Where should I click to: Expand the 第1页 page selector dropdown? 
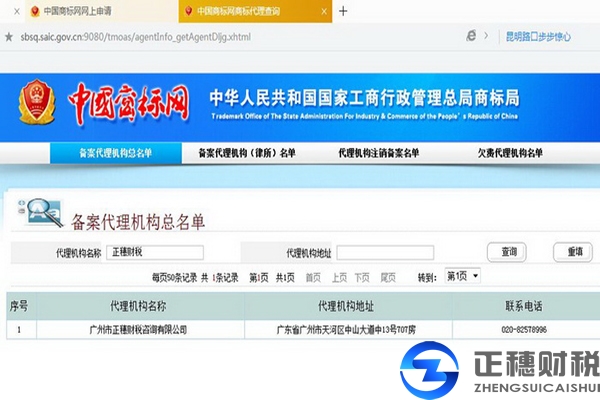[x=463, y=275]
